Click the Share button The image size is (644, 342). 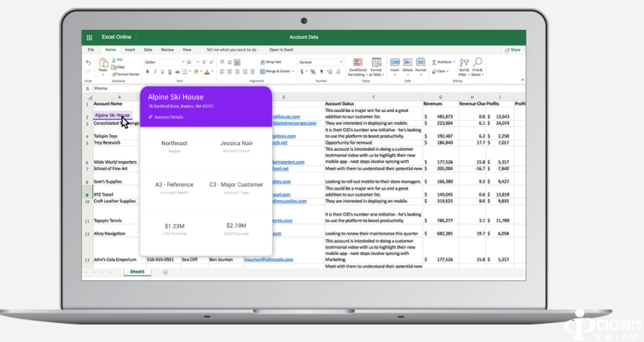[x=513, y=50]
